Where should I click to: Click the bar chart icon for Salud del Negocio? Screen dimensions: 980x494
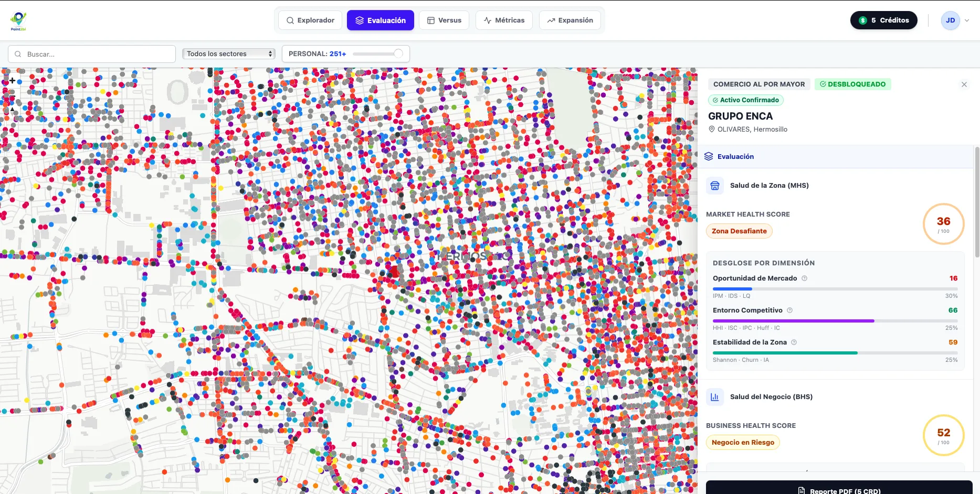(715, 397)
